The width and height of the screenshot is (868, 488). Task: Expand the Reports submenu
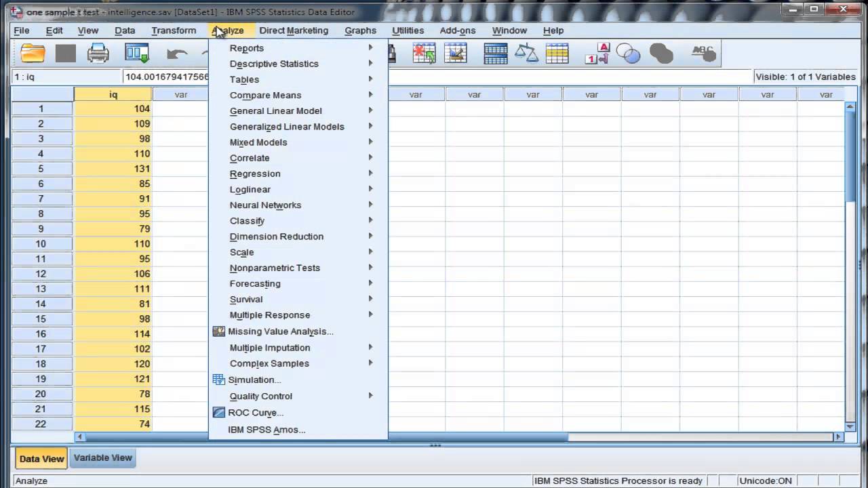(298, 48)
